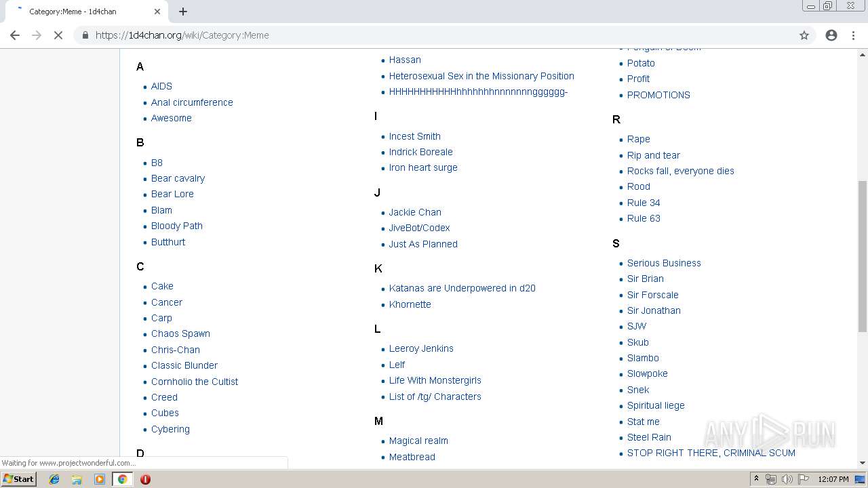Click the page vertical scrollbar thumb
Viewport: 868px width, 488px height.
click(x=863, y=256)
